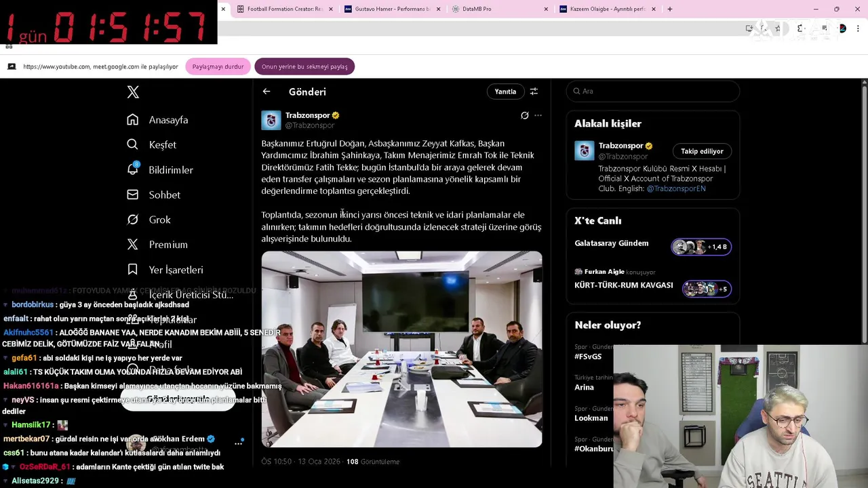The width and height of the screenshot is (868, 488).
Task: Open Anasayfa home icon
Action: click(x=133, y=120)
